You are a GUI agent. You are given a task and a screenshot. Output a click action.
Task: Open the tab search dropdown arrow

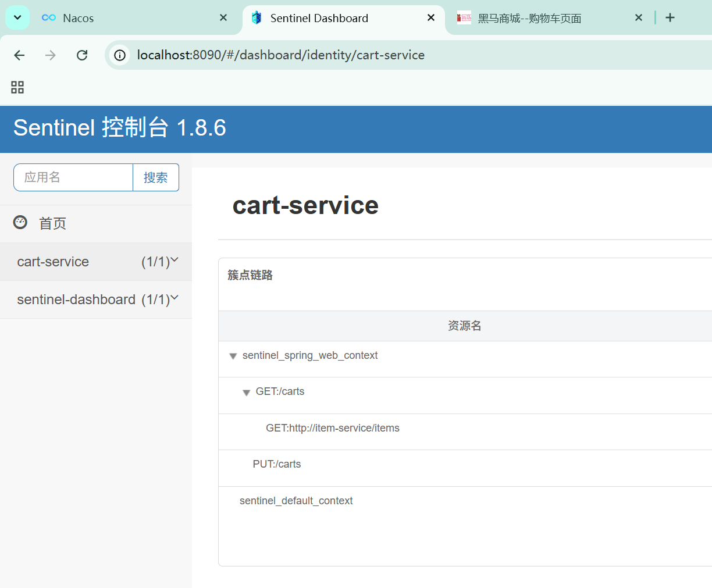(17, 18)
